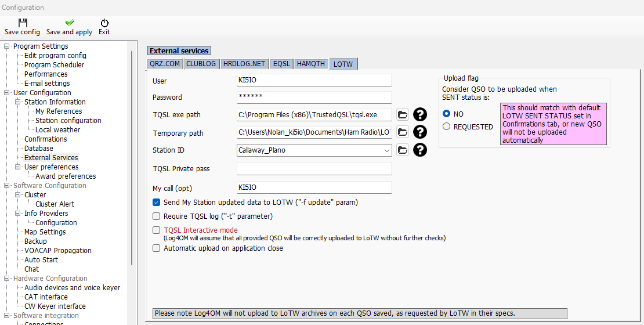Screen dimensions: 644x325
Task: Collapse Software integration tree node
Action: 6,316
